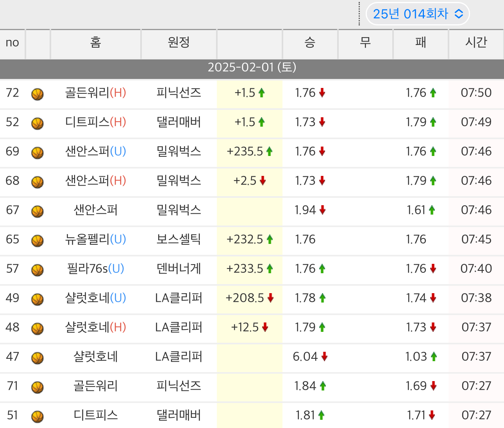Viewport: 504px width, 428px height.
Task: Click the basketball icon in row 47
Action: point(38,358)
